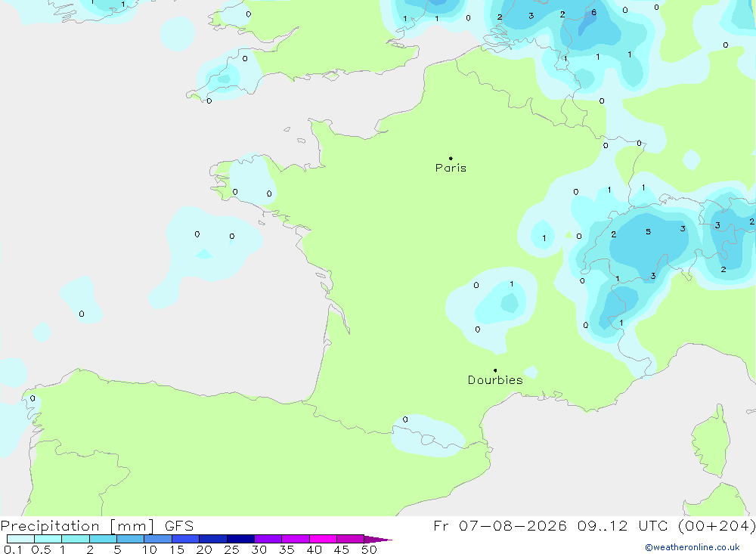Image resolution: width=756 pixels, height=554 pixels.
Task: Pick the 1–2 mm legend swatch
Action: coord(76,539)
